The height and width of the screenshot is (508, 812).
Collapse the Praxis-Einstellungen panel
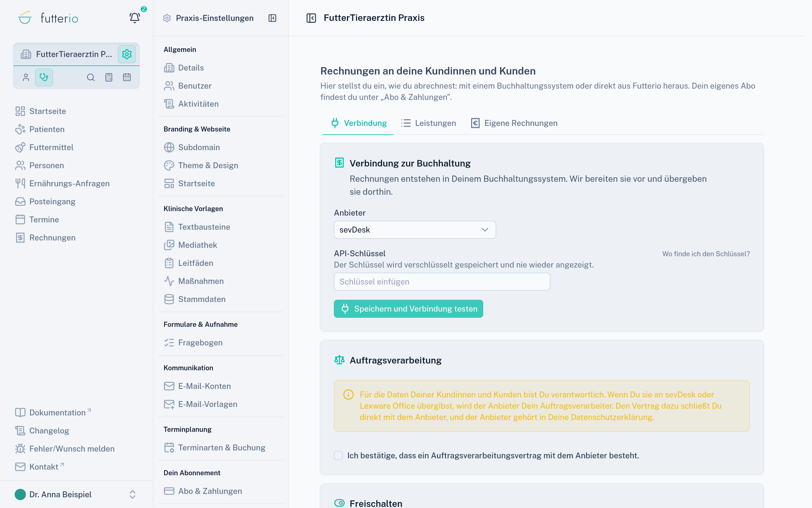(x=272, y=18)
